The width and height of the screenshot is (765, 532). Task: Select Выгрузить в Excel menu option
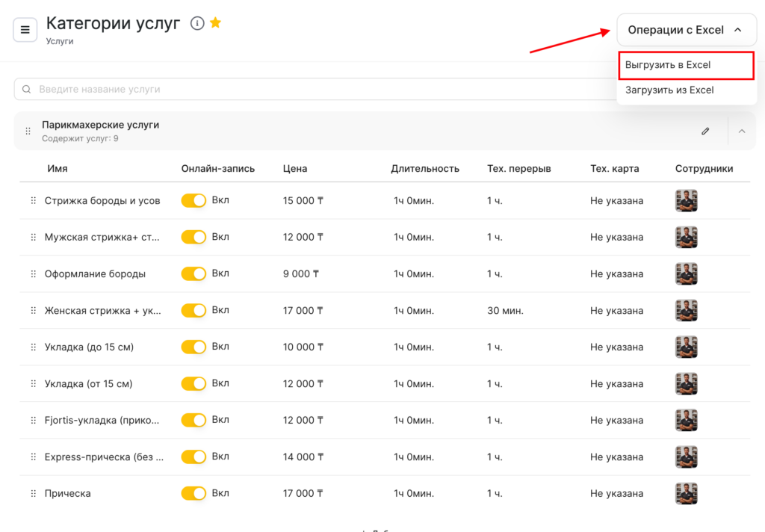[686, 65]
